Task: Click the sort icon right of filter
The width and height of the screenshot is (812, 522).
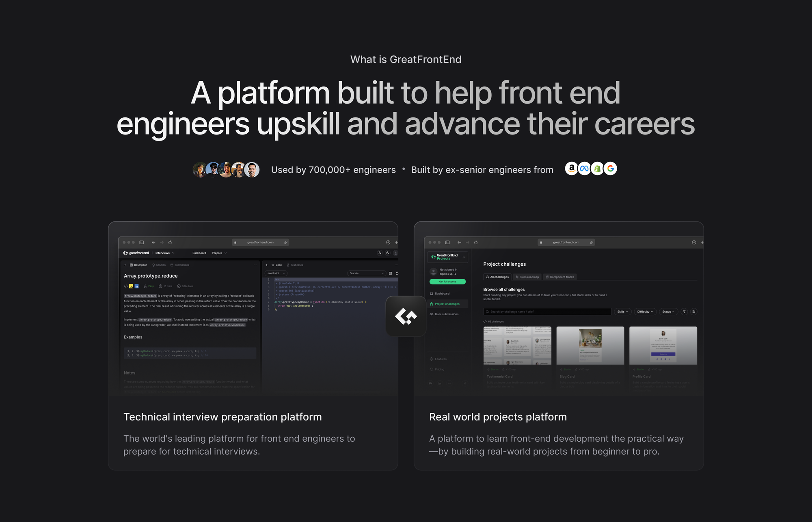Action: [694, 312]
